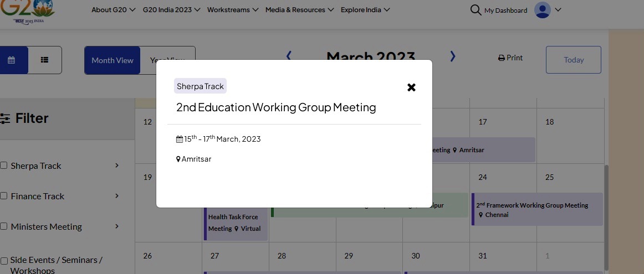Click the calendar's vertical scrollbar
644x274 pixels.
tap(606, 218)
